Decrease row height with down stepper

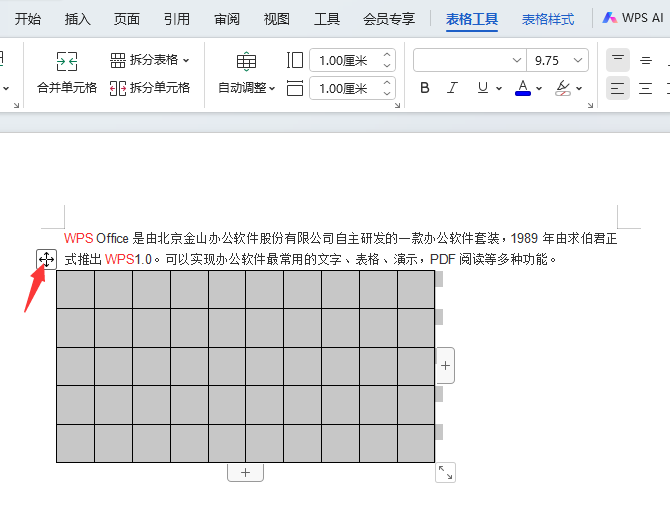tap(387, 66)
